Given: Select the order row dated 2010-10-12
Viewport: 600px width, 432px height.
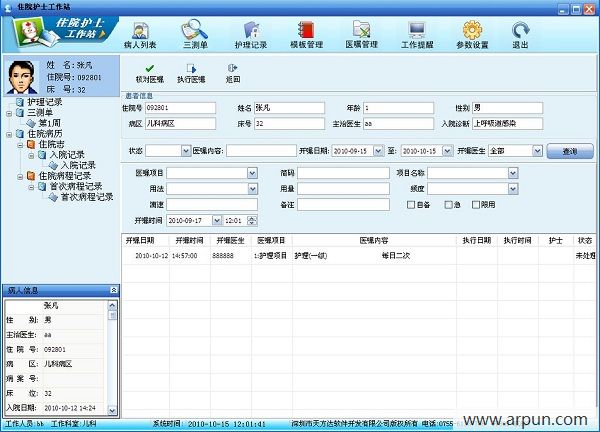Looking at the screenshot, I should pos(359,256).
